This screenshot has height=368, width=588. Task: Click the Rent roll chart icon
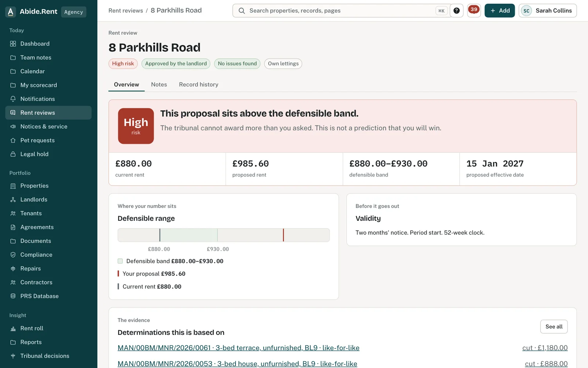[13, 328]
